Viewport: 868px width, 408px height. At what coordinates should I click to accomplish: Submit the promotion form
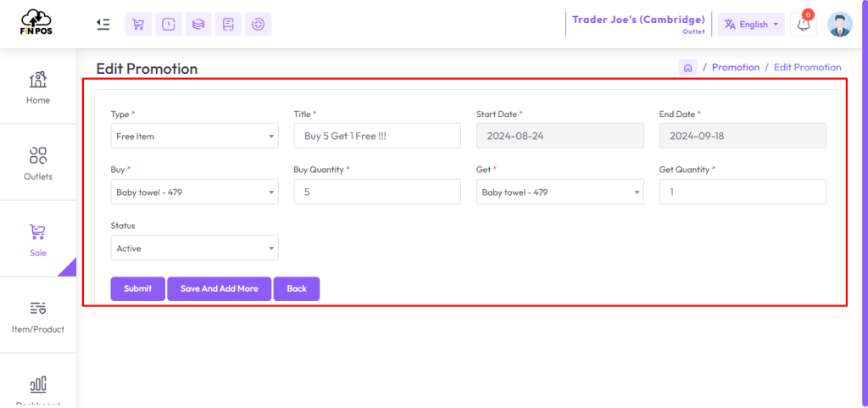click(x=138, y=289)
